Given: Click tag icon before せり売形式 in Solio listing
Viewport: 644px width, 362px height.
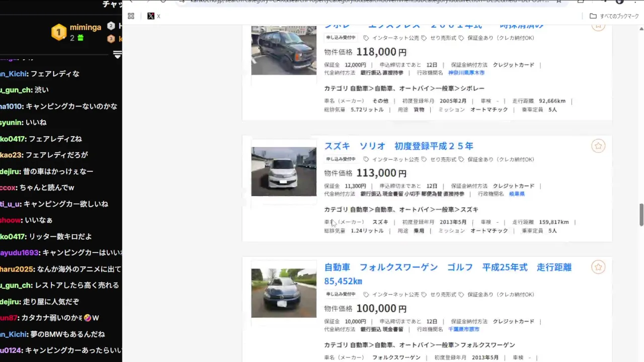Looking at the screenshot, I should pyautogui.click(x=424, y=159).
